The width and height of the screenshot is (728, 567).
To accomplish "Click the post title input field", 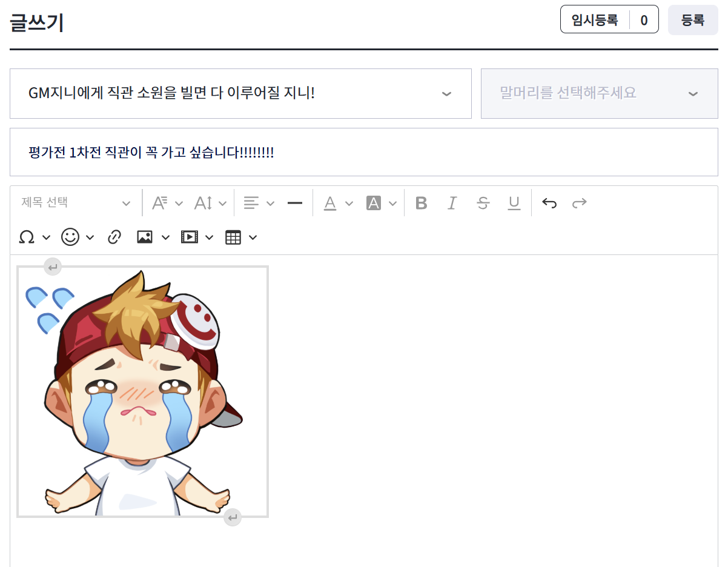I will tap(363, 152).
